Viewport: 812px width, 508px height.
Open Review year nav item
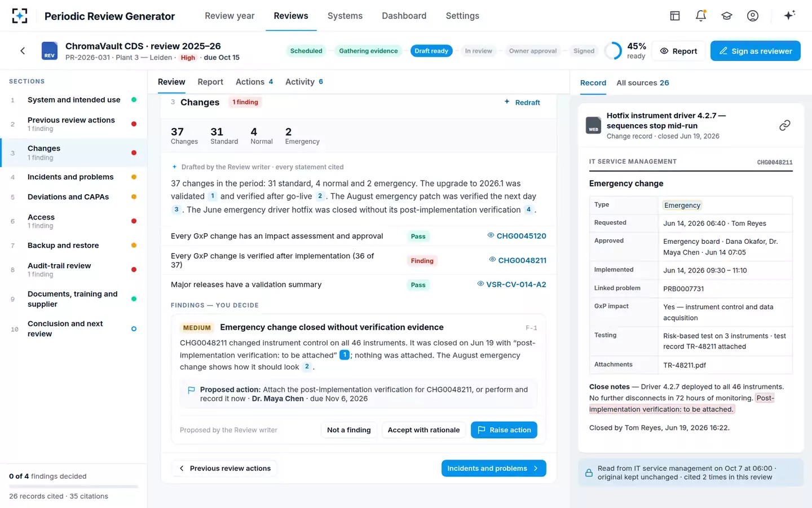pyautogui.click(x=230, y=16)
